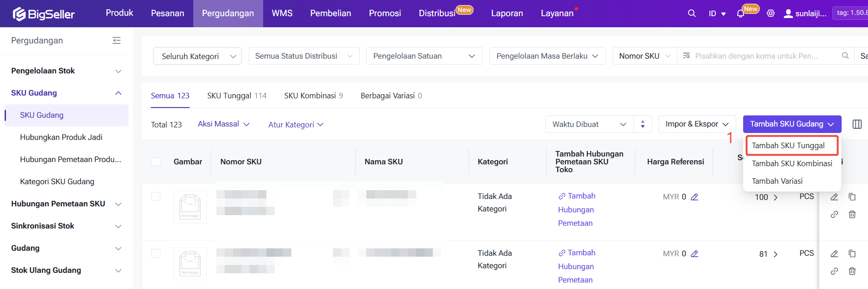Click the column layout settings icon
Viewport: 868px width, 289px height.
tap(856, 124)
